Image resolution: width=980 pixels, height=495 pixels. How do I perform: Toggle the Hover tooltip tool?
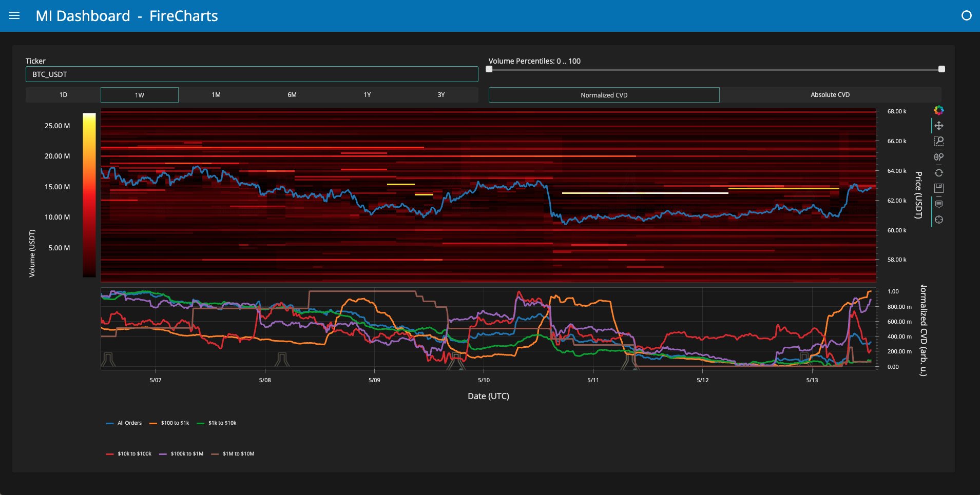pyautogui.click(x=939, y=204)
